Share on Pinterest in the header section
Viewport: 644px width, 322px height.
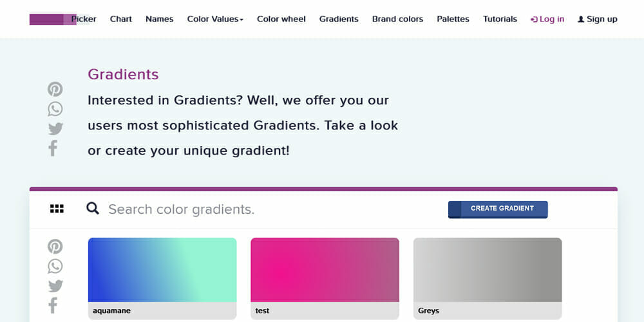pyautogui.click(x=55, y=90)
